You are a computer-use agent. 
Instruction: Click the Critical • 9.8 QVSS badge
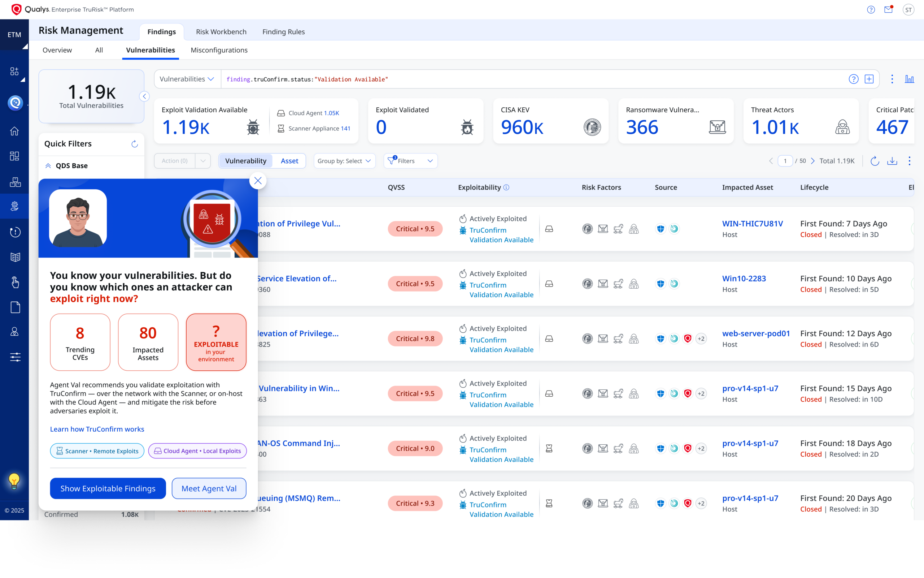click(x=415, y=339)
